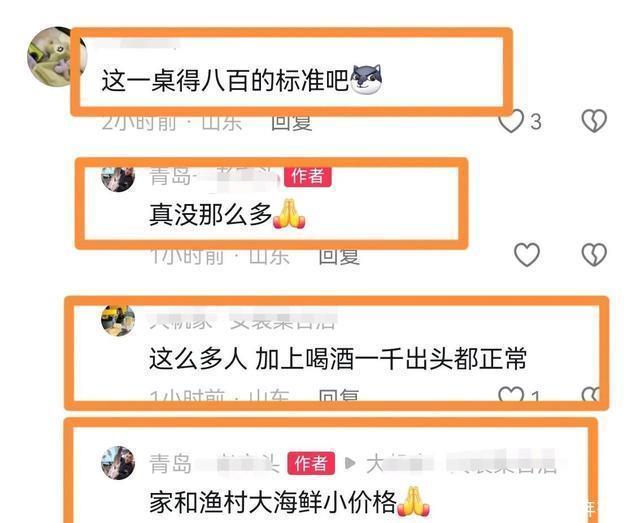Like the "这么多人 加上喝酒" comment
This screenshot has height=523, width=640.
[x=511, y=394]
